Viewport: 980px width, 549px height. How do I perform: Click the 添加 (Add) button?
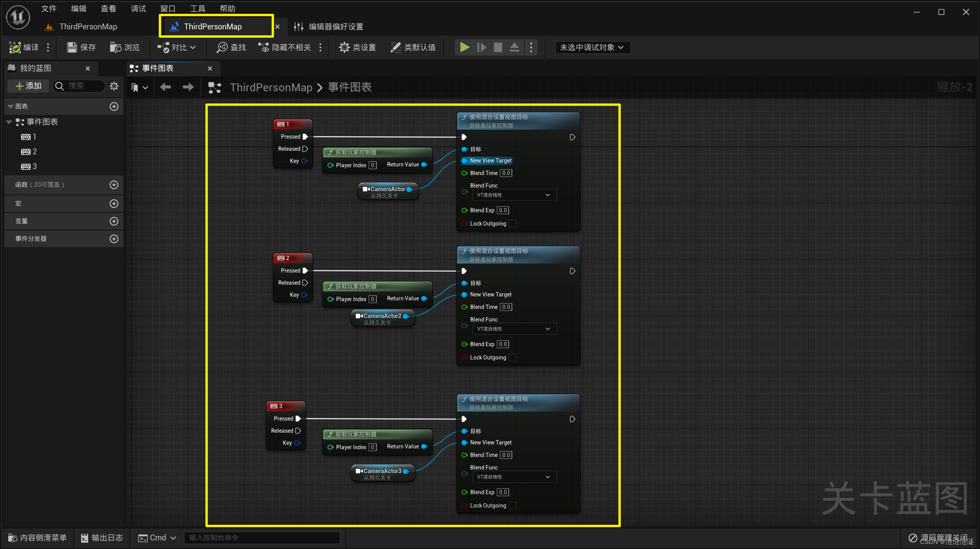coord(28,86)
